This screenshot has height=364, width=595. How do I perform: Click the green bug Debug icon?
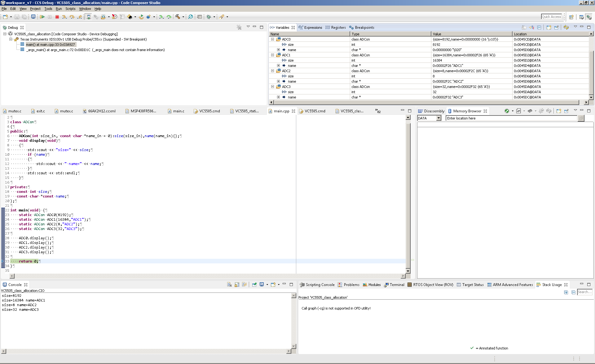tap(209, 17)
